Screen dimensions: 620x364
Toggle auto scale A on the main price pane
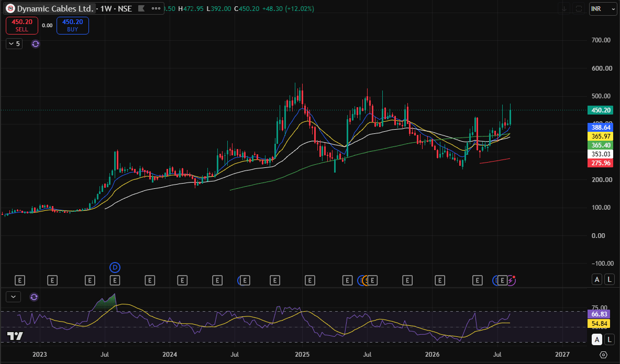tap(597, 279)
